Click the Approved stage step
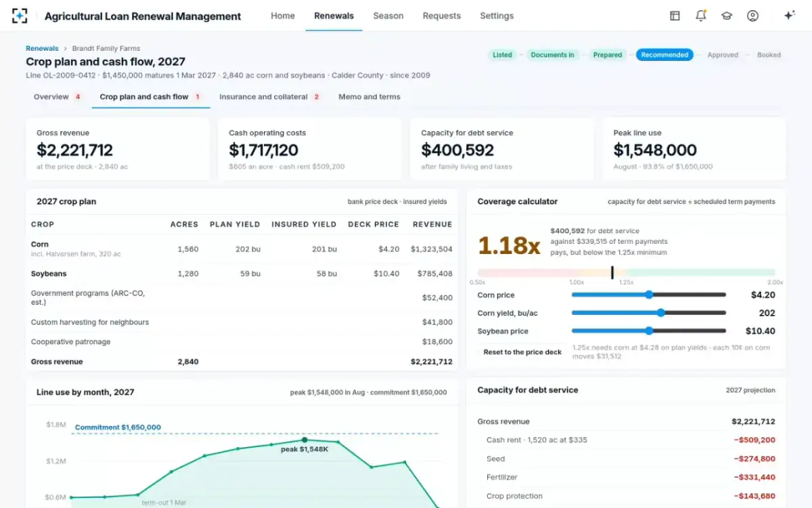 pyautogui.click(x=723, y=55)
